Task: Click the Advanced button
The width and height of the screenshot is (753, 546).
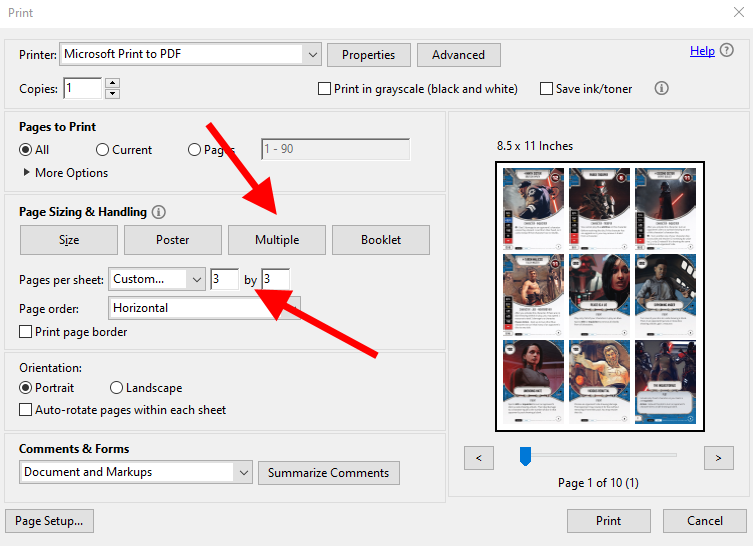Action: pyautogui.click(x=459, y=55)
